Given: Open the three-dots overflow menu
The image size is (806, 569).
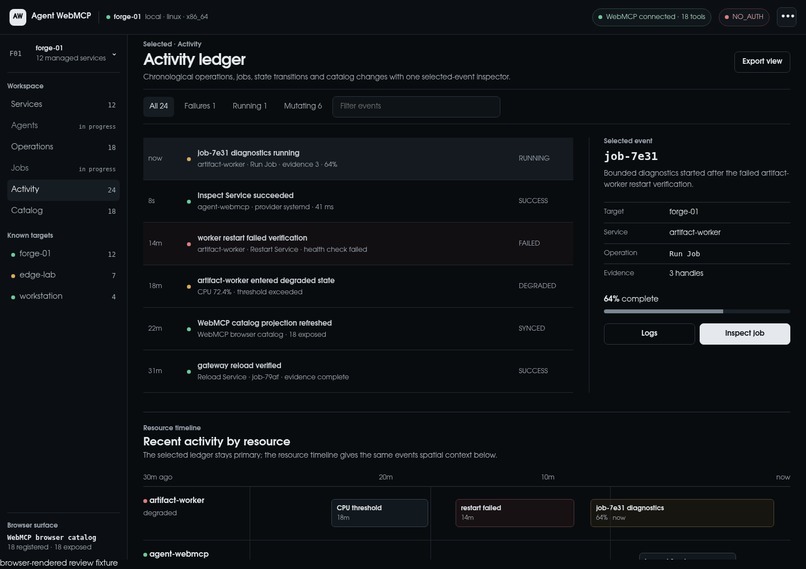Looking at the screenshot, I should (787, 16).
